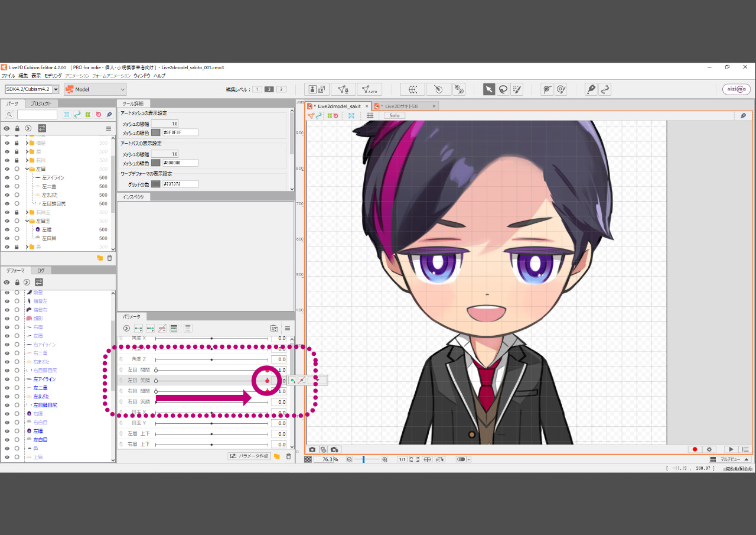This screenshot has height=535, width=756.
Task: Open the Parameter panel hamburger menu
Action: [288, 328]
